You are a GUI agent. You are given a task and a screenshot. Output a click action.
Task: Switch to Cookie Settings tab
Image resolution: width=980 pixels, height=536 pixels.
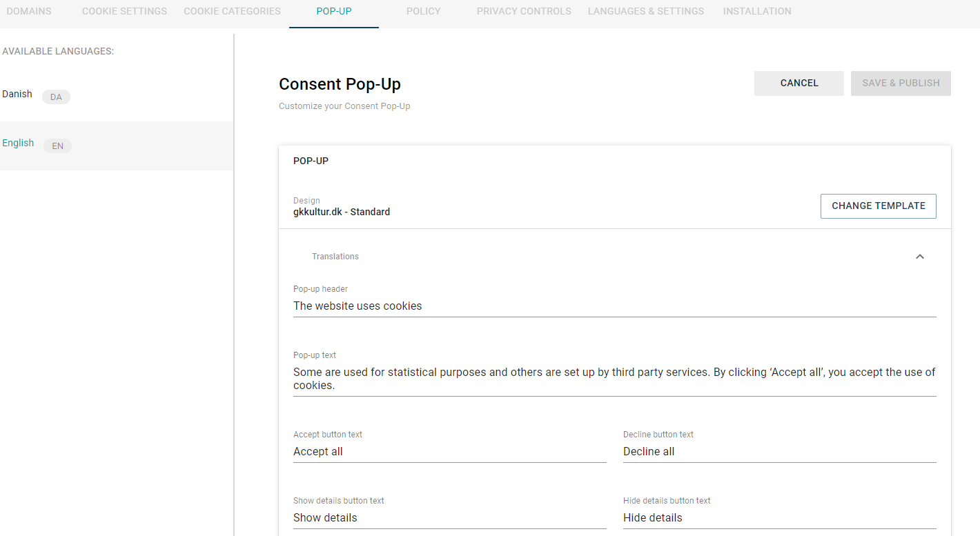(x=124, y=11)
